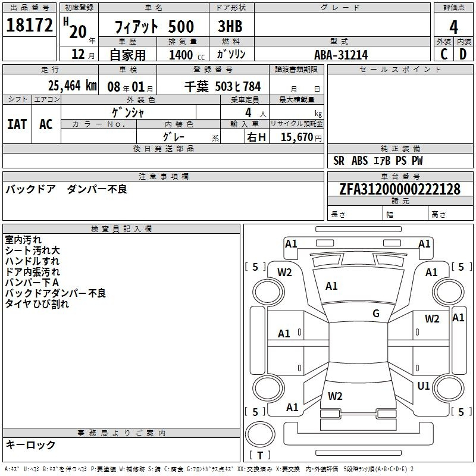476x476 pixels.
Task: Select the "セールスポイント" header
Action: click(x=400, y=69)
